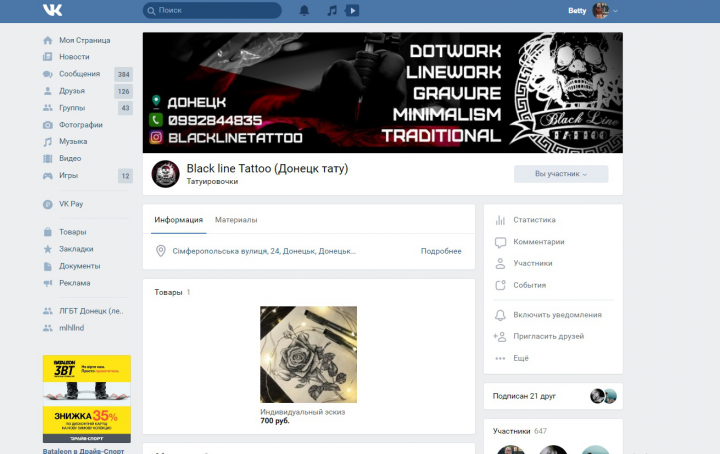Open the Товары 1 section header
720x454 pixels.
[x=172, y=292]
